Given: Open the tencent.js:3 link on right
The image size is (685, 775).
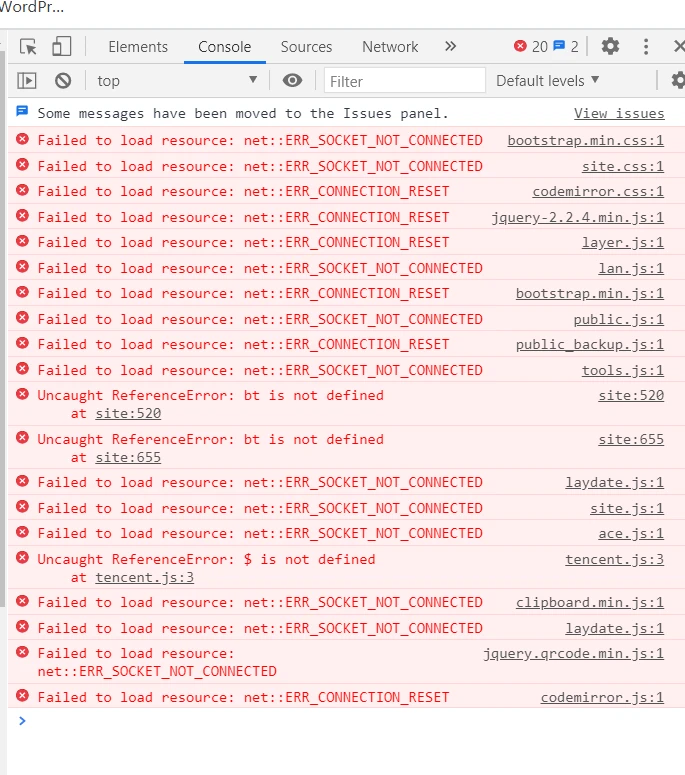Looking at the screenshot, I should pos(614,560).
